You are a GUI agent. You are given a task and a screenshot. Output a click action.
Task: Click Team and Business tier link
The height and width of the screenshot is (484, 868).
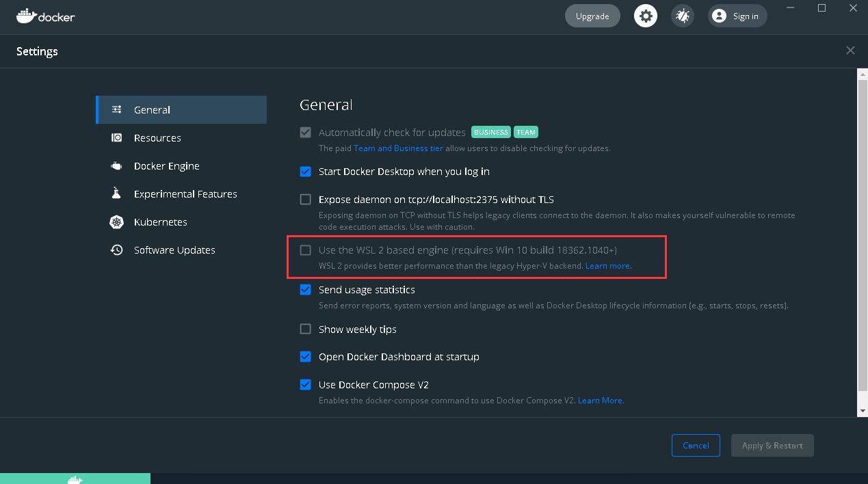(x=398, y=148)
